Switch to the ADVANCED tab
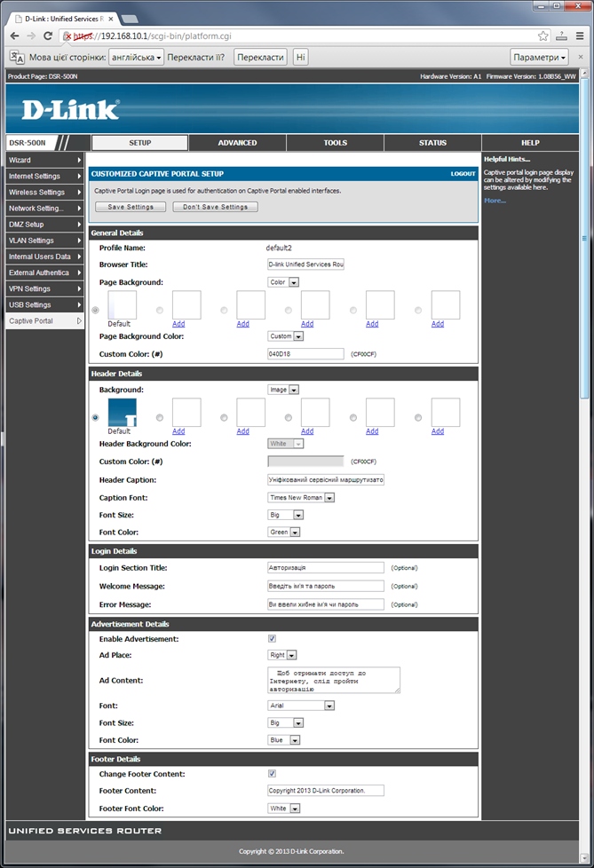The image size is (594, 868). point(237,143)
